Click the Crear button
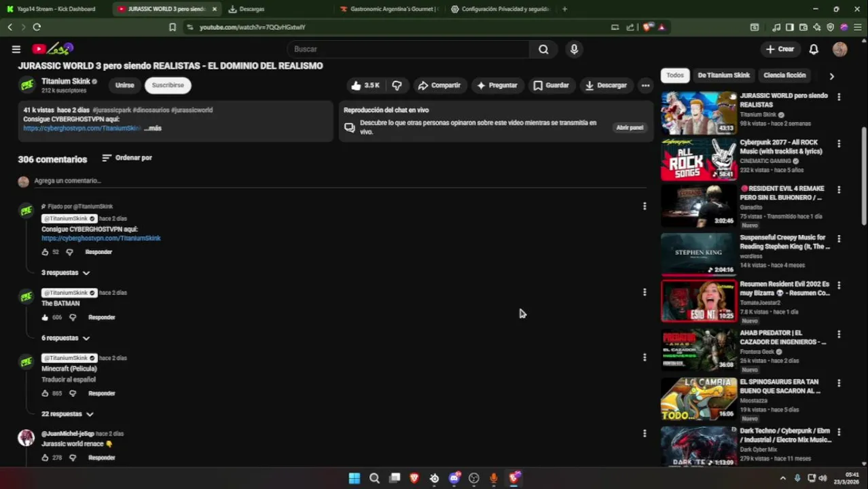 coord(780,49)
